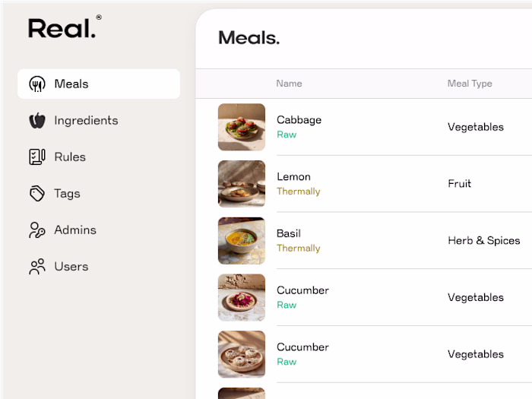Select the Lemon meal row name
The width and height of the screenshot is (532, 399).
293,177
